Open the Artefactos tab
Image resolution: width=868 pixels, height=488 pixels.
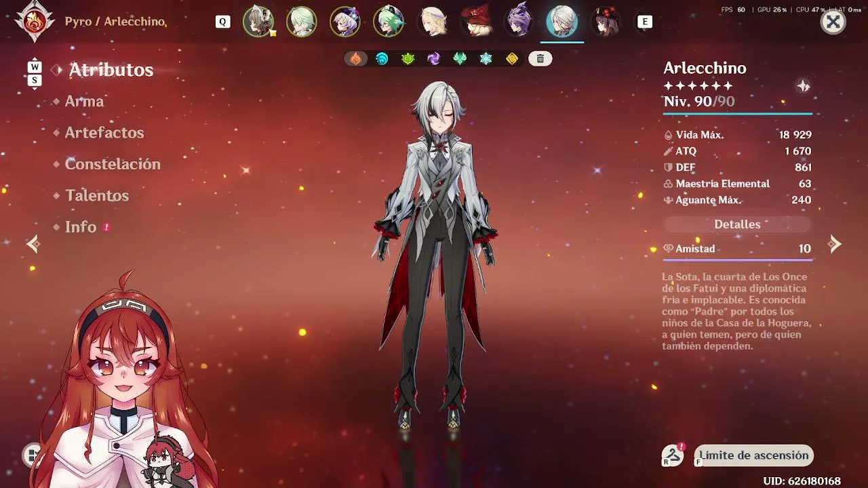104,132
